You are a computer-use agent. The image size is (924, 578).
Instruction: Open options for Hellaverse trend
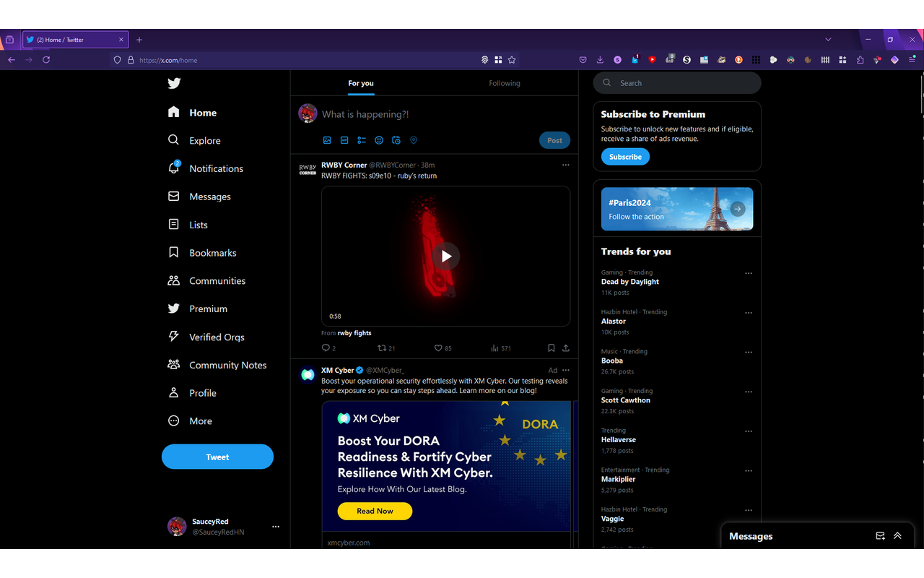749,431
